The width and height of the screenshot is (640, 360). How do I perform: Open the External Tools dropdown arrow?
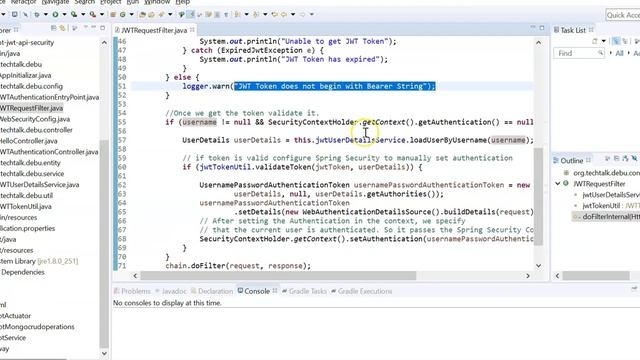pos(102,14)
